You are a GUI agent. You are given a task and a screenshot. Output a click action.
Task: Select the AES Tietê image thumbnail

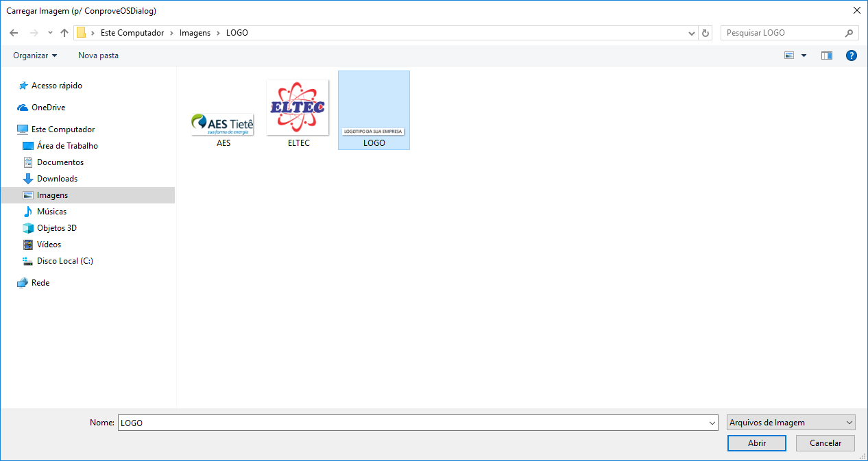(223, 124)
